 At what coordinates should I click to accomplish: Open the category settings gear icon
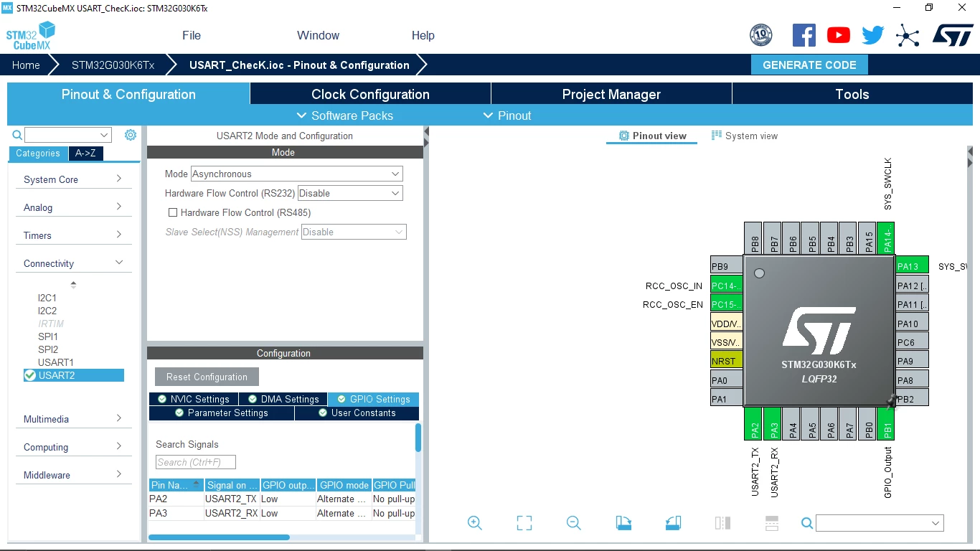[130, 135]
